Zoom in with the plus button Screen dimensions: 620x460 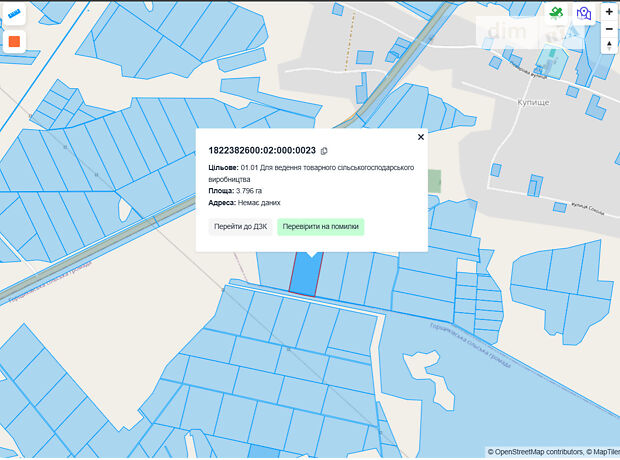tap(609, 12)
